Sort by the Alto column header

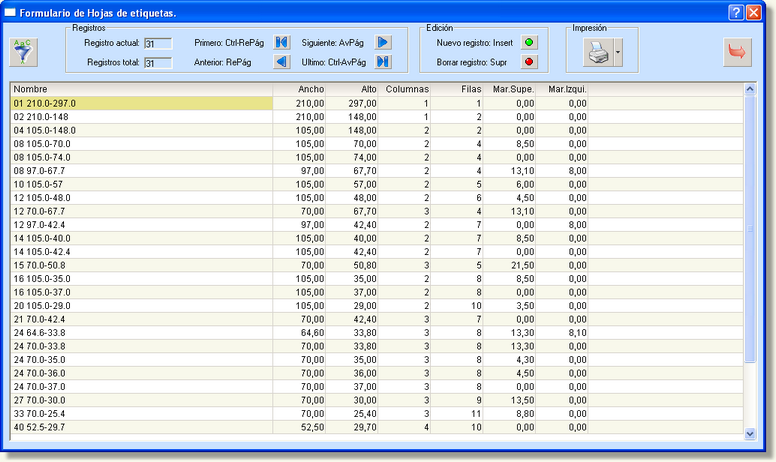351,90
